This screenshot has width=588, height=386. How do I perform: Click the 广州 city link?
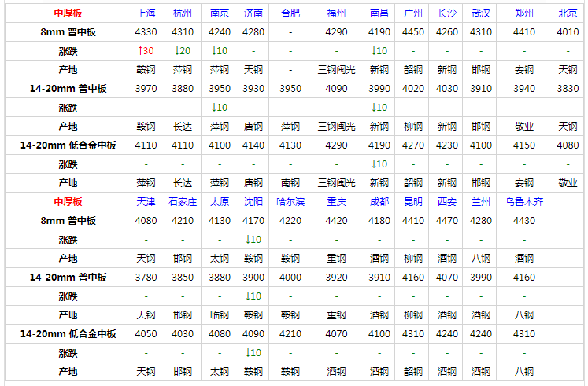coord(412,13)
